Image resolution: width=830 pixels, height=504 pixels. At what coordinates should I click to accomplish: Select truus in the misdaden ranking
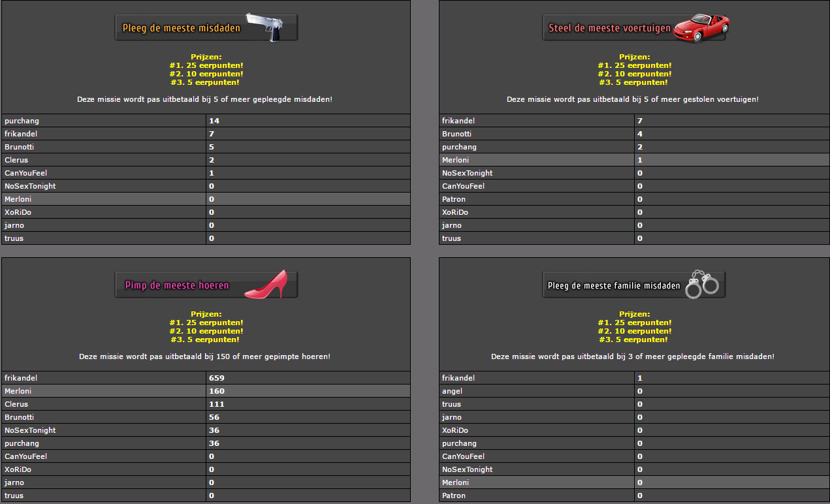14,238
